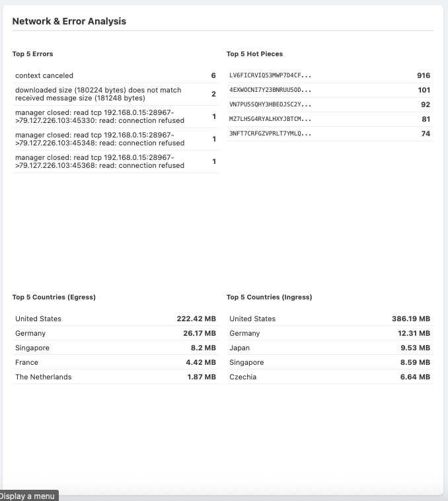Click the Network & Error Analysis title
The height and width of the screenshot is (501, 448).
69,21
